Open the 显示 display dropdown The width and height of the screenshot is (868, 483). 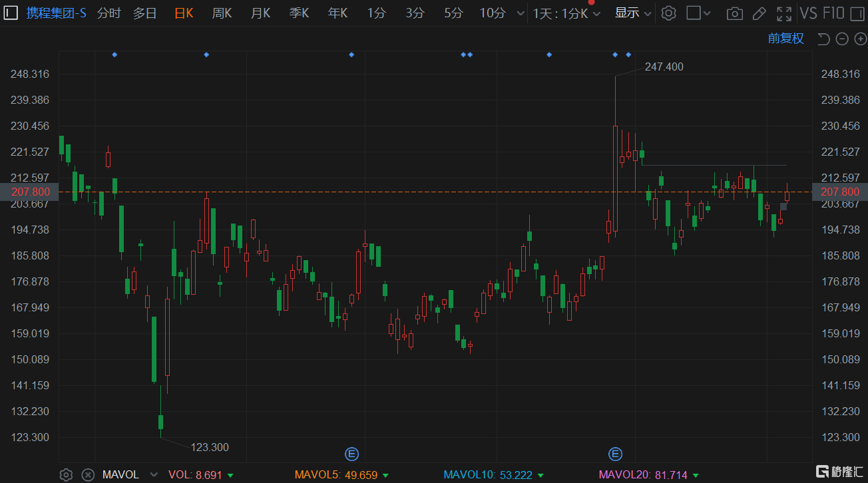coord(632,13)
